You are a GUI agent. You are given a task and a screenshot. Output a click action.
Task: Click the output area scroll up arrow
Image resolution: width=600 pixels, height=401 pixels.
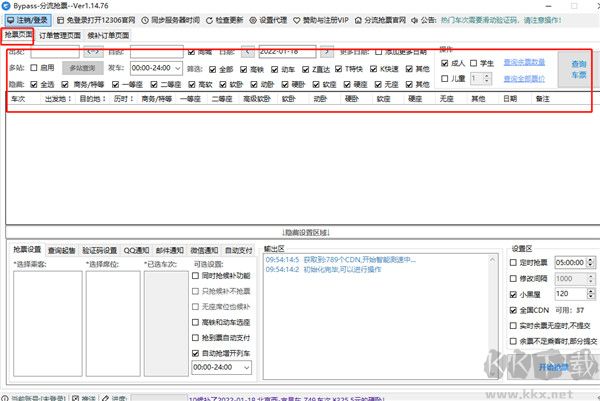(x=492, y=259)
